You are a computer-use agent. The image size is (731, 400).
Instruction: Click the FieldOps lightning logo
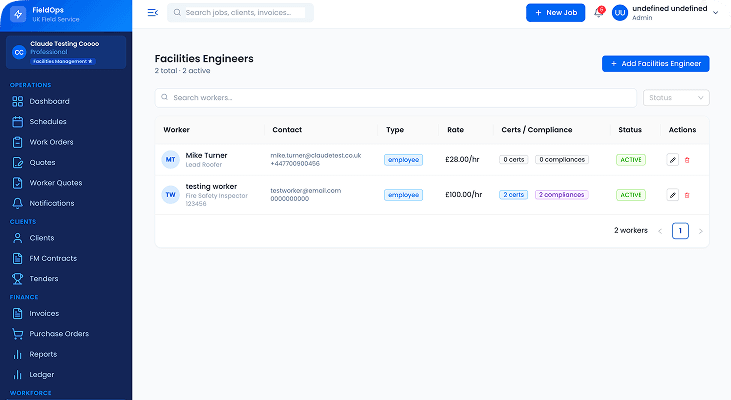tap(18, 14)
